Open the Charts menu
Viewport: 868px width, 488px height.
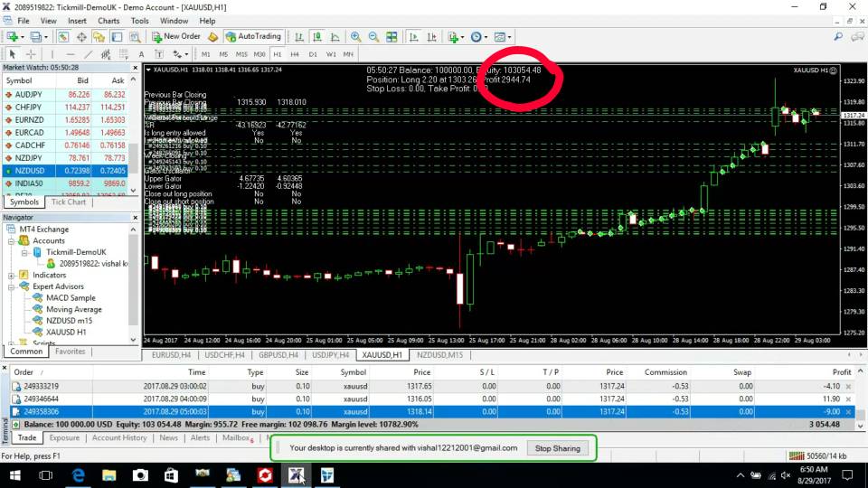108,20
